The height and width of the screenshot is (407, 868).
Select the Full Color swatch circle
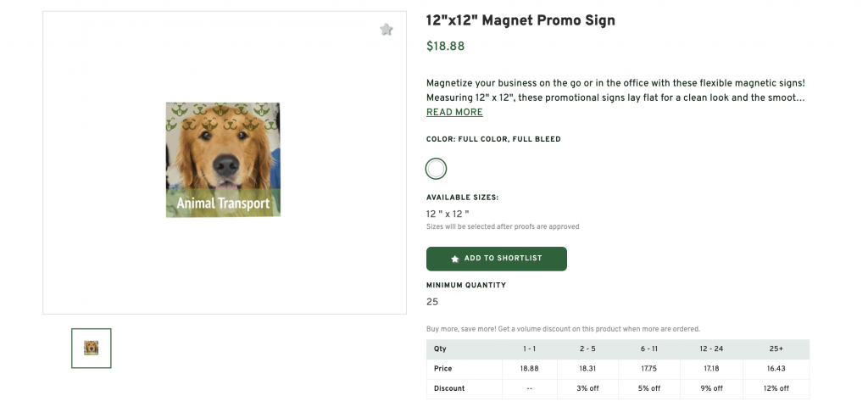(x=436, y=169)
